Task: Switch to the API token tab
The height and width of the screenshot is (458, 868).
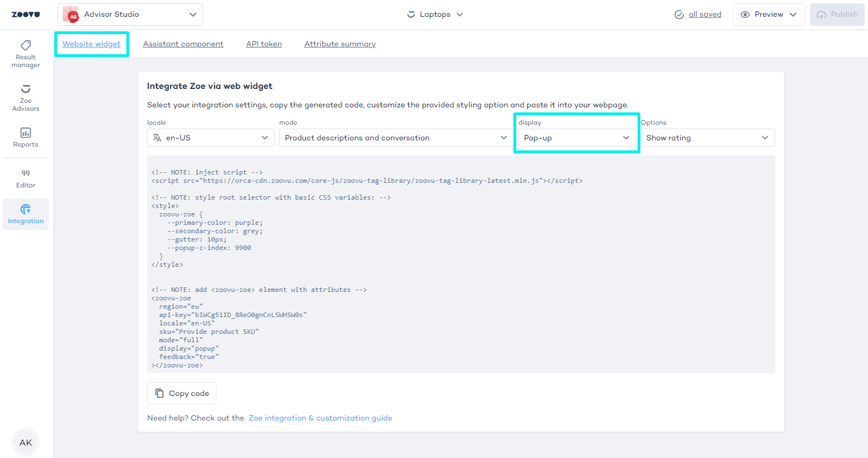Action: coord(264,44)
